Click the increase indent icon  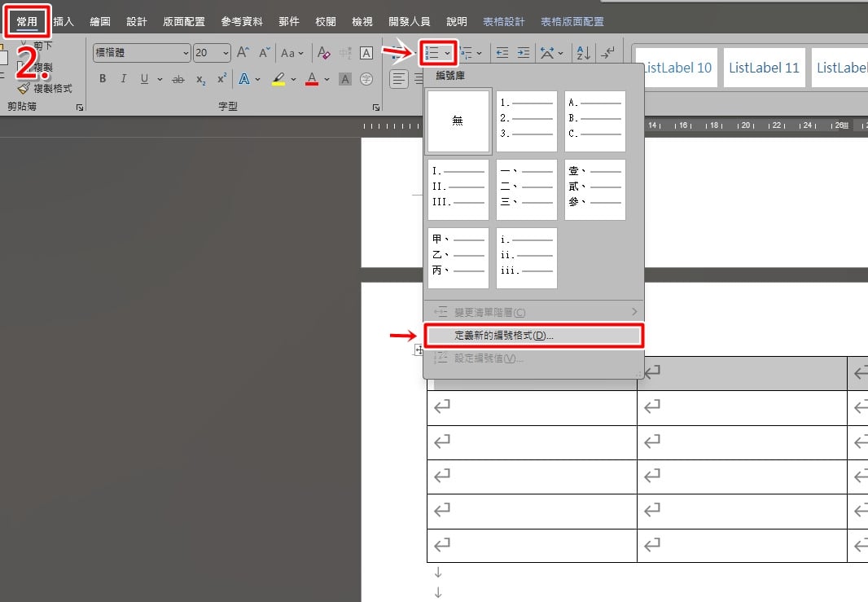pyautogui.click(x=524, y=53)
